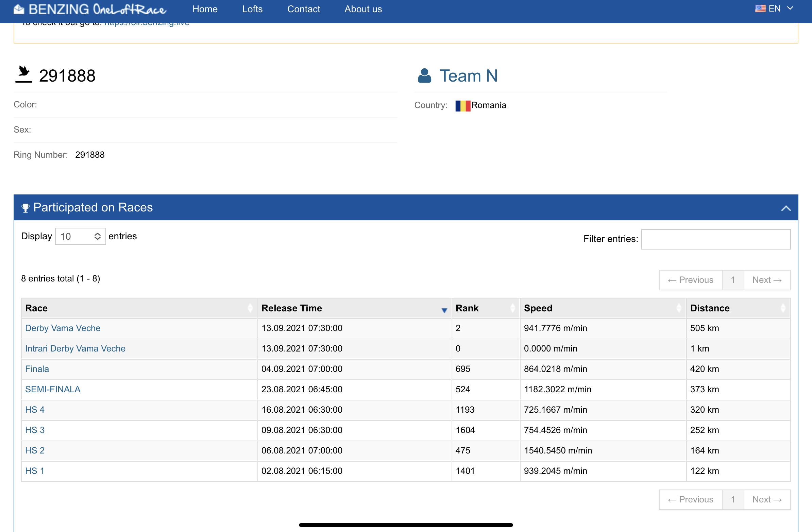Open the HS 2 race link
Viewport: 812px width, 532px height.
tap(35, 451)
